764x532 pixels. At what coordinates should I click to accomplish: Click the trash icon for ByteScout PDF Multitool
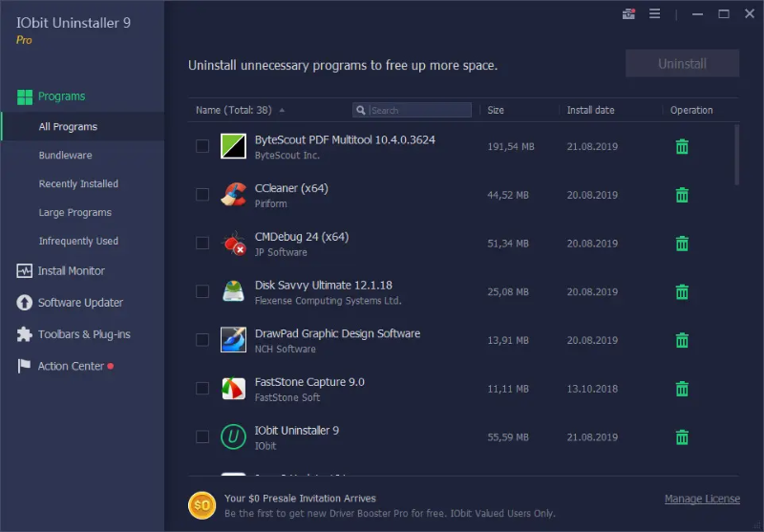(682, 146)
